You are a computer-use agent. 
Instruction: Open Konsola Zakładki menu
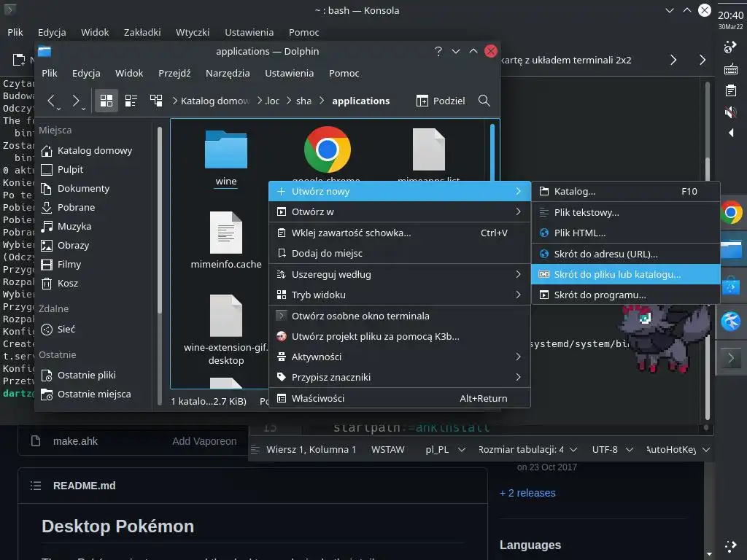pos(142,32)
